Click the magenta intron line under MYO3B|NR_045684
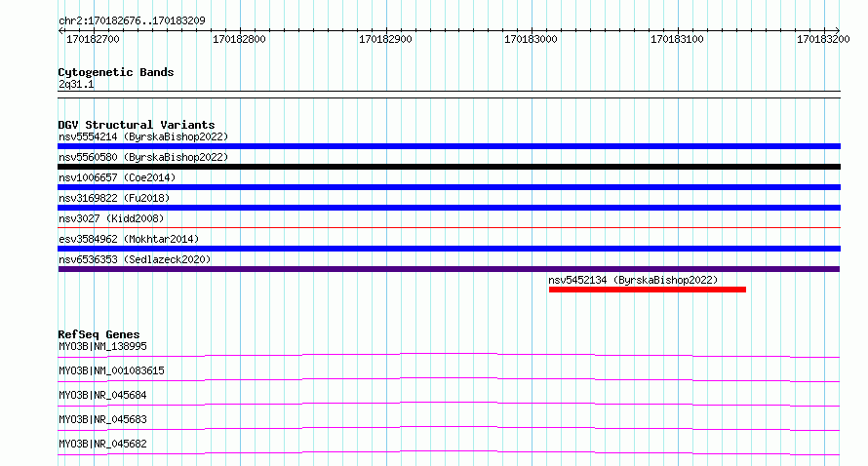The image size is (868, 466). click(449, 403)
